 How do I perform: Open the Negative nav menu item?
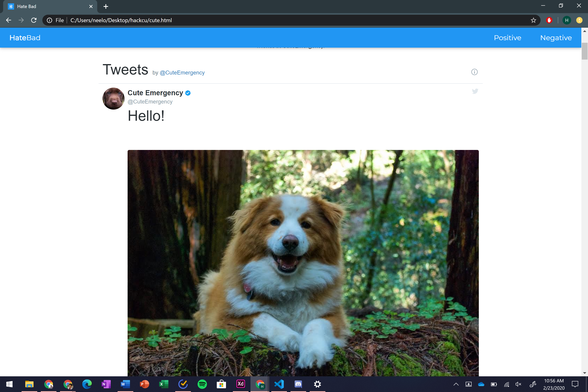pos(556,38)
